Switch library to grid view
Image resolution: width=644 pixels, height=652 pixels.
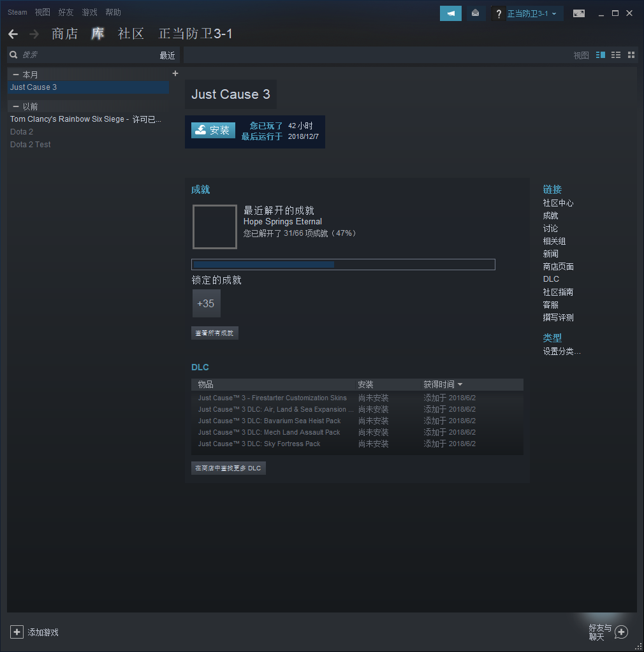(x=631, y=55)
